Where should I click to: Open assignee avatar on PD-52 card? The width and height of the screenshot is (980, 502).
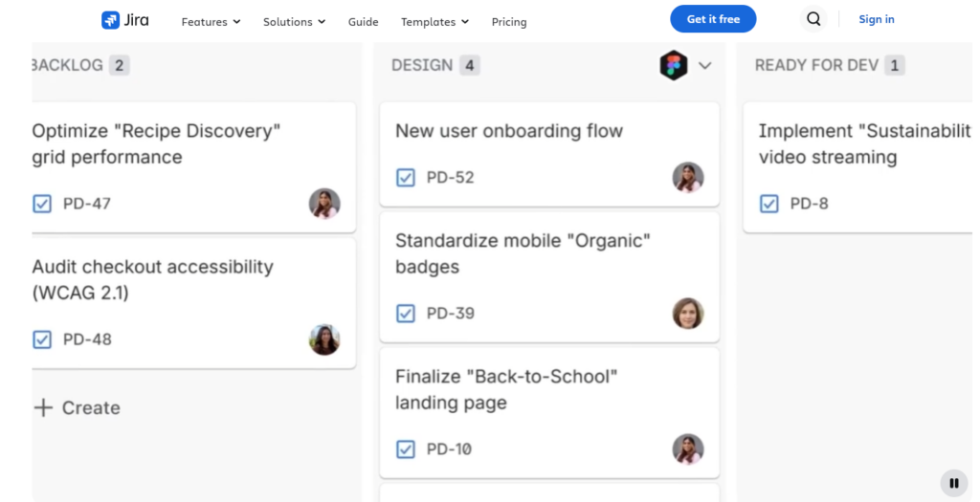click(688, 177)
